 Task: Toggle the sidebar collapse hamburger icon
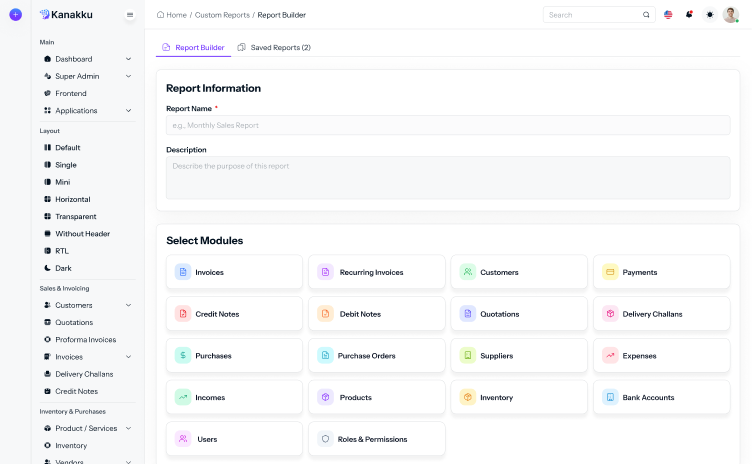pyautogui.click(x=130, y=15)
